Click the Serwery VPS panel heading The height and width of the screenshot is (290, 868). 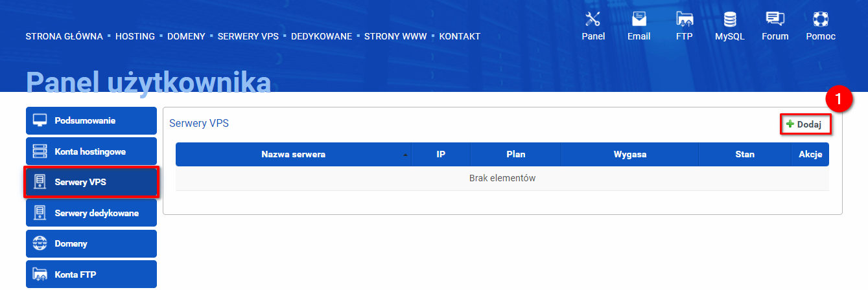pos(199,123)
